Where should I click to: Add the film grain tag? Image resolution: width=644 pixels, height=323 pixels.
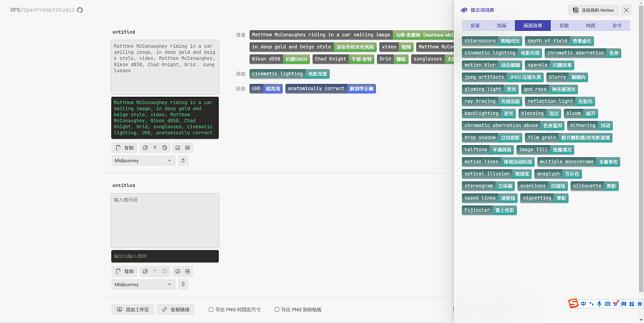pyautogui.click(x=569, y=138)
